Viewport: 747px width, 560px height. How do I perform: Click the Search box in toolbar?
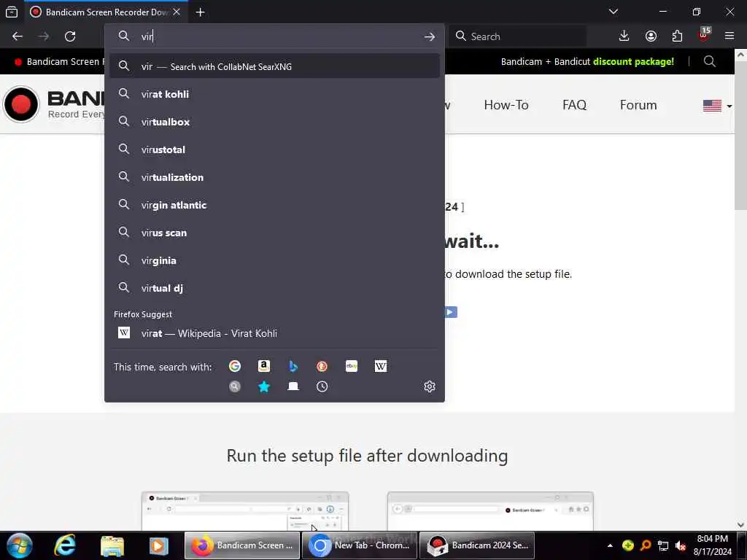click(x=517, y=36)
